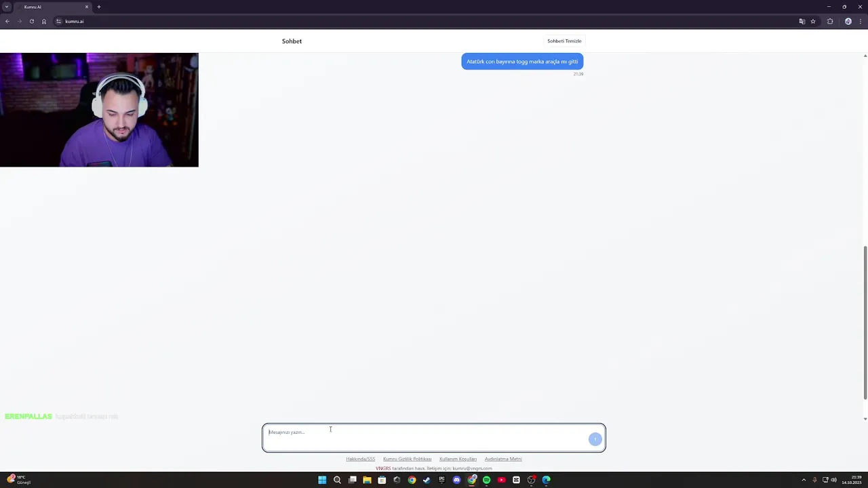Click the VNGRS link in footer
The width and height of the screenshot is (868, 488).
(x=383, y=468)
